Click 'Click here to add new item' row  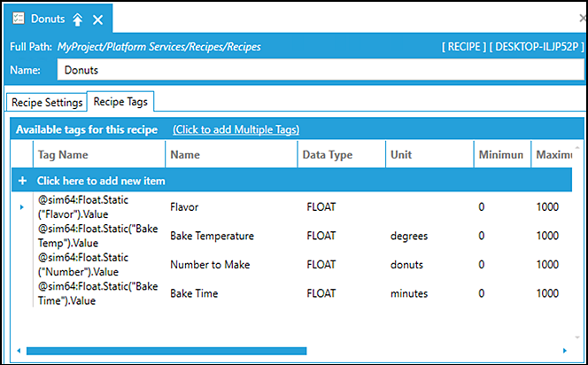click(x=101, y=181)
